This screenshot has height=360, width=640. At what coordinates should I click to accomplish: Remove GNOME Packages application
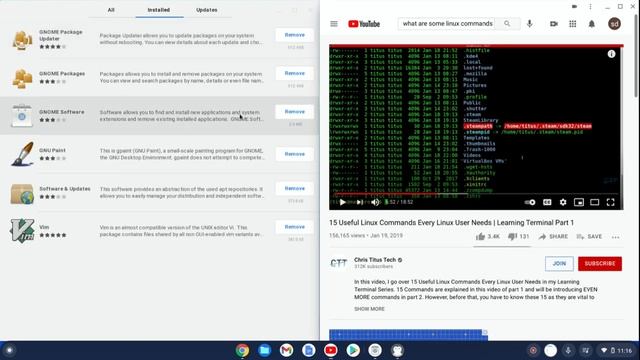(294, 73)
